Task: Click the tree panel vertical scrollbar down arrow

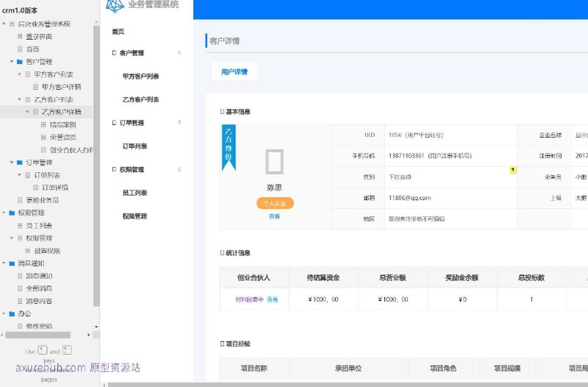Action: [96, 327]
